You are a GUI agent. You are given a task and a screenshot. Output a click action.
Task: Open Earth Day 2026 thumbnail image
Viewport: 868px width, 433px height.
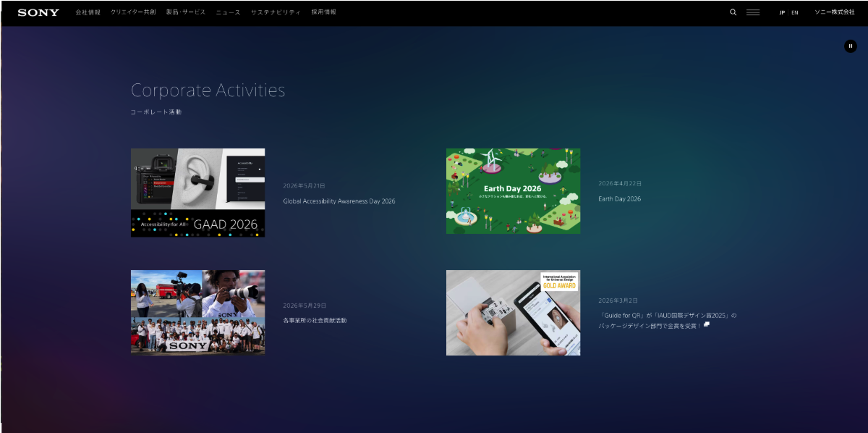tap(513, 191)
